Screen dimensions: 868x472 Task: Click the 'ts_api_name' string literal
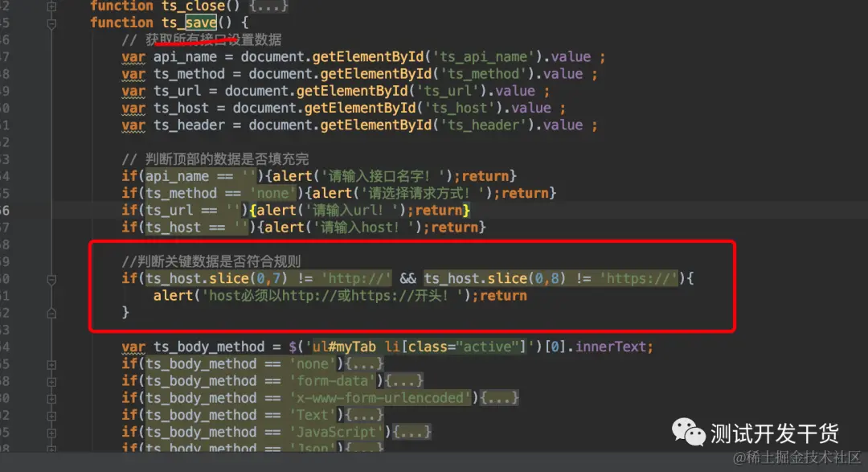click(484, 57)
